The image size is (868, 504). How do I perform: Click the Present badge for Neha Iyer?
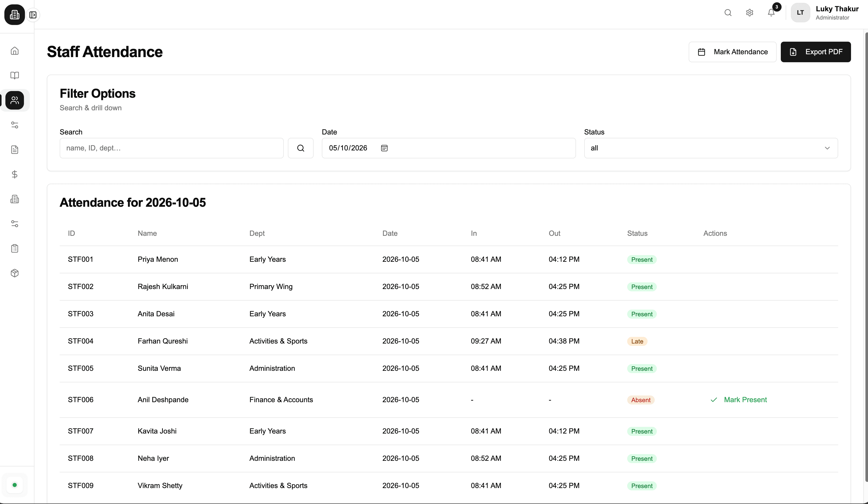pyautogui.click(x=642, y=458)
